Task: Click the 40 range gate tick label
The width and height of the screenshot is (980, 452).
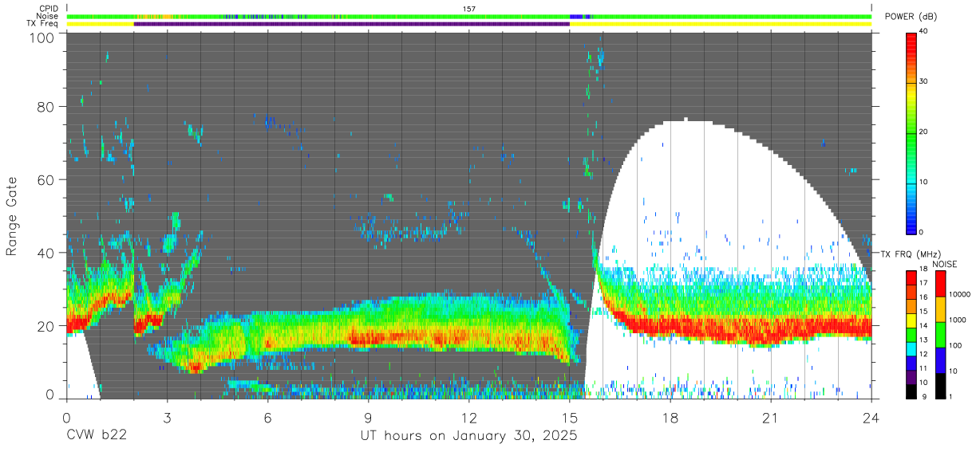Action: [x=45, y=253]
